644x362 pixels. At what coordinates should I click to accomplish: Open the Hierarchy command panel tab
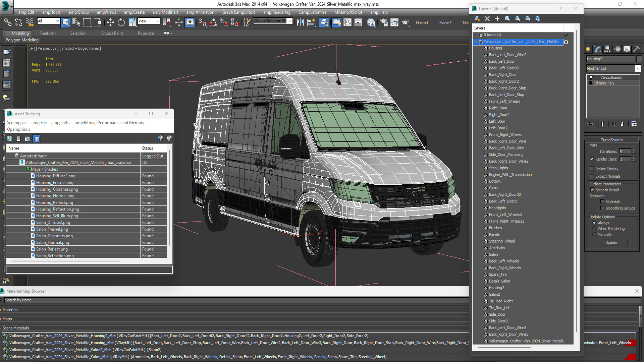(607, 49)
